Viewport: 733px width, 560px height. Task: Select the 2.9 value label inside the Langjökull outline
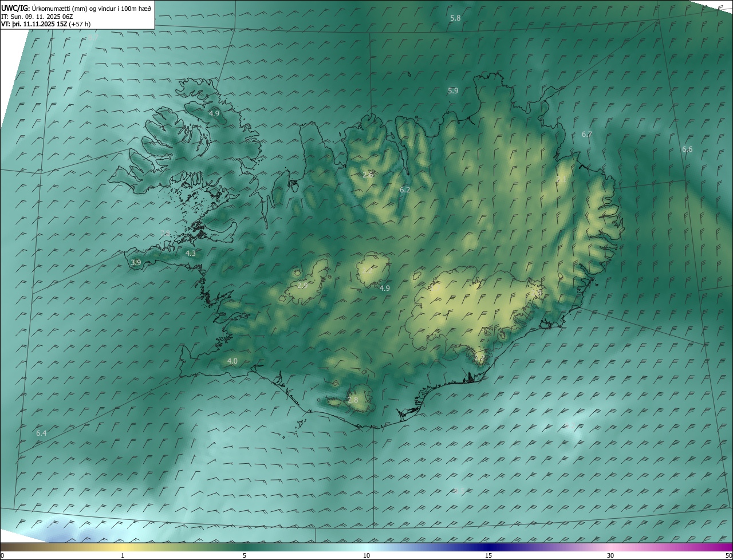tap(302, 285)
